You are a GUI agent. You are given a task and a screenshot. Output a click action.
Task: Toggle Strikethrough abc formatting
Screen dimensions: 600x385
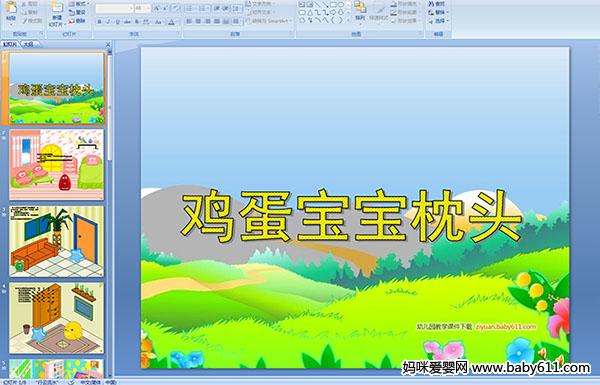point(127,22)
